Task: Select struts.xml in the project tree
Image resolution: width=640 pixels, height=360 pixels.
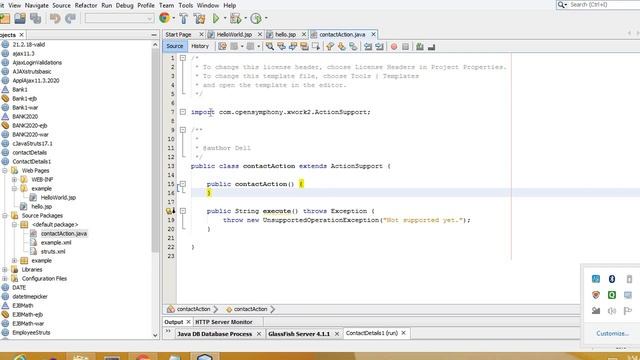Action: [53, 251]
